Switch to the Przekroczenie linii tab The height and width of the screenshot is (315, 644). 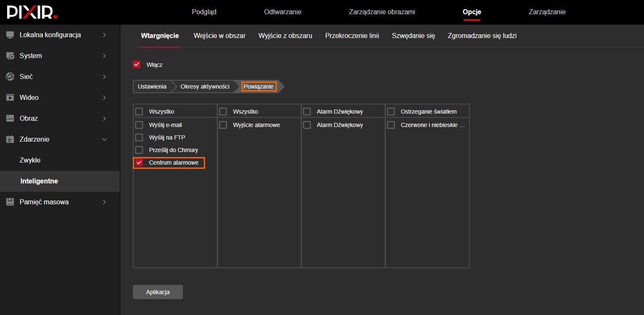[352, 36]
